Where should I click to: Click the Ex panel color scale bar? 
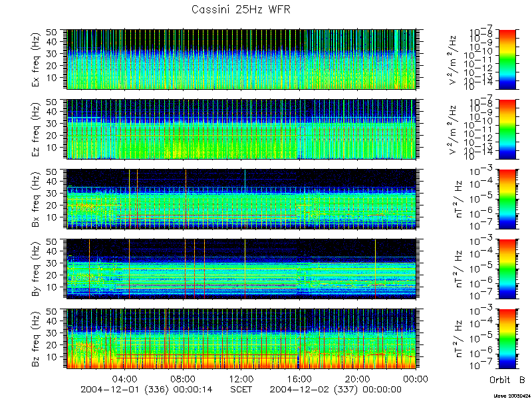click(507, 59)
